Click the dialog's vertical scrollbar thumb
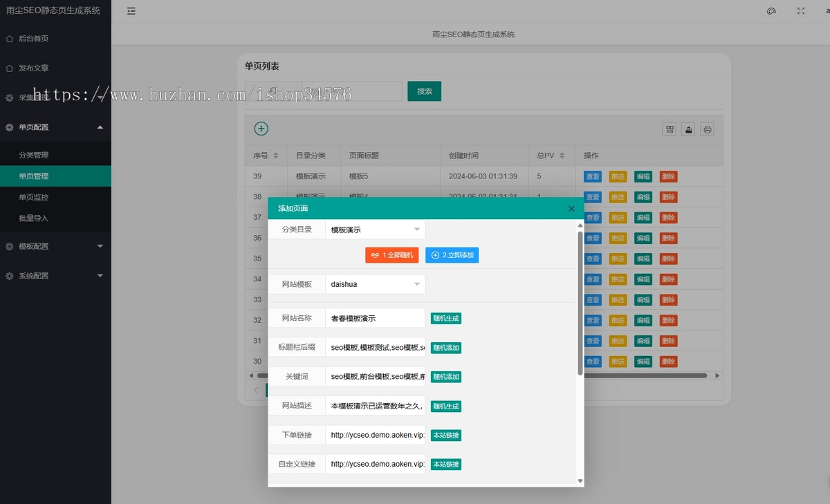Image resolution: width=830 pixels, height=504 pixels. tap(580, 303)
